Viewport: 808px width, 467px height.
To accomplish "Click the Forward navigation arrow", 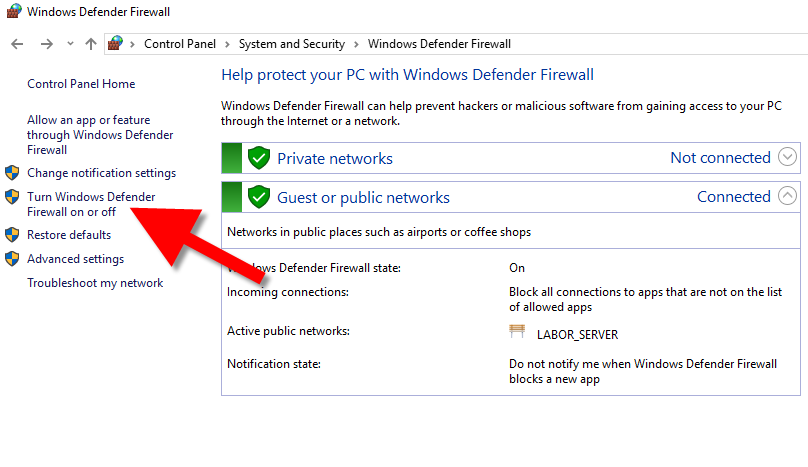I will pos(46,44).
